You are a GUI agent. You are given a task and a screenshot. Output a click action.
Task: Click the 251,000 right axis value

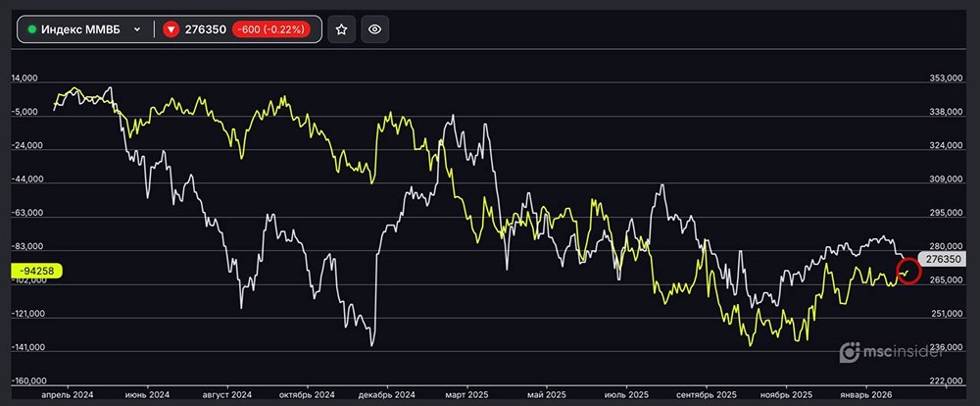point(946,314)
